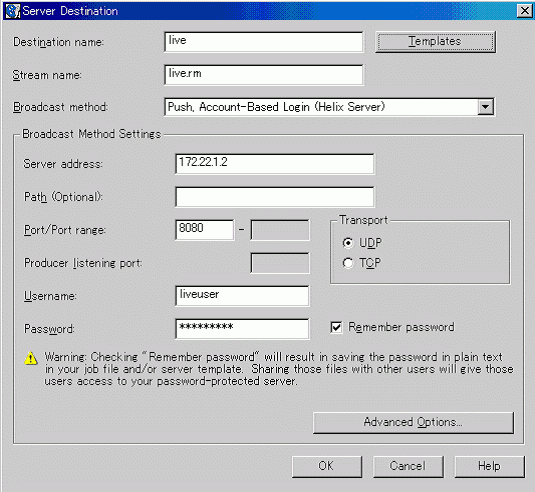The image size is (535, 492).
Task: Click the Server address input field
Action: 275,164
